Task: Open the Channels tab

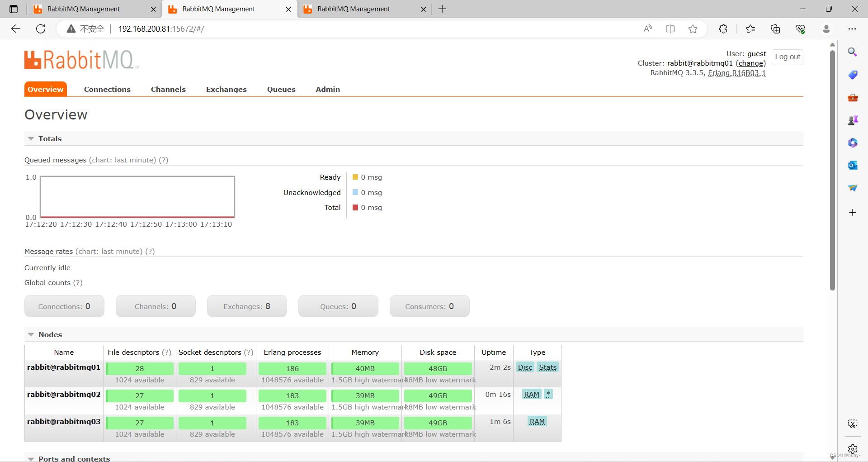Action: (x=168, y=90)
